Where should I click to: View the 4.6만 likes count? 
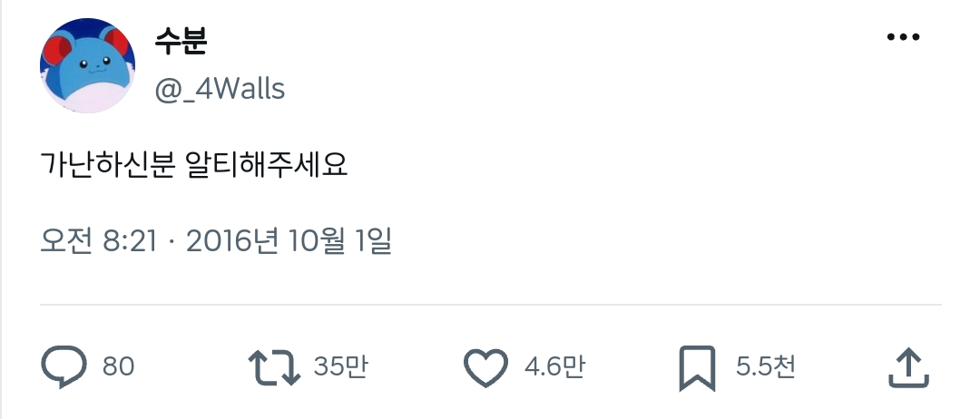click(x=554, y=366)
